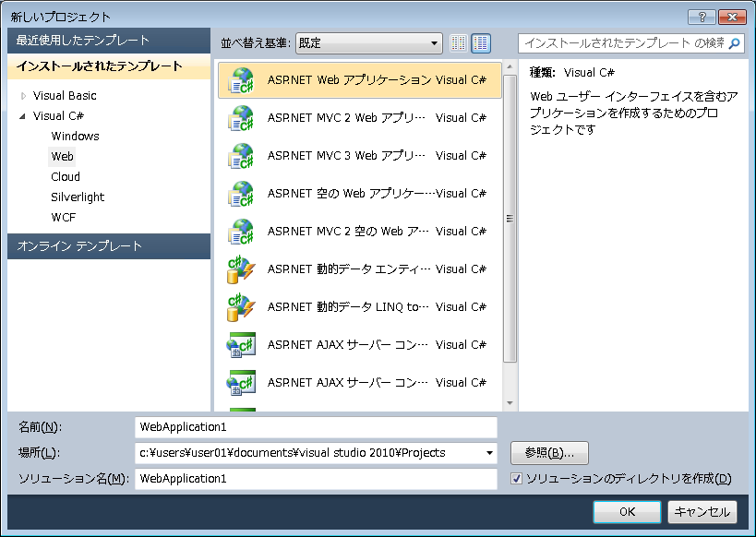
Task: Open the 場所 path dropdown arrow
Action: (x=489, y=453)
